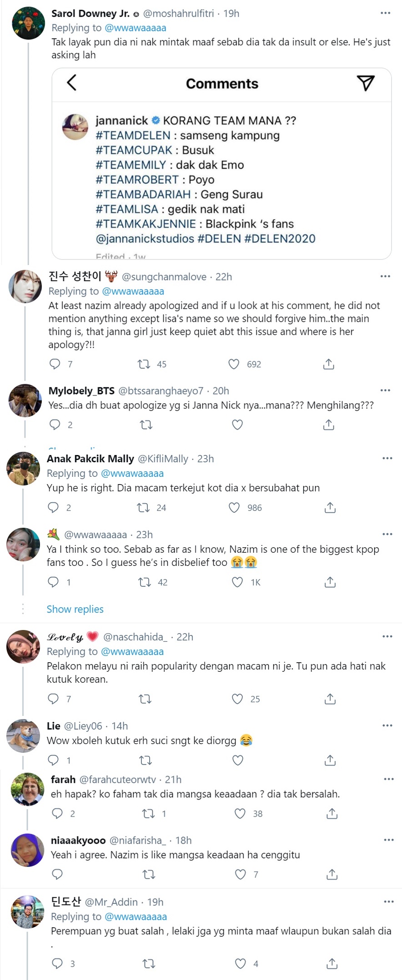The image size is (402, 980).
Task: Click the back arrow in Comments screenshot
Action: coord(72,83)
